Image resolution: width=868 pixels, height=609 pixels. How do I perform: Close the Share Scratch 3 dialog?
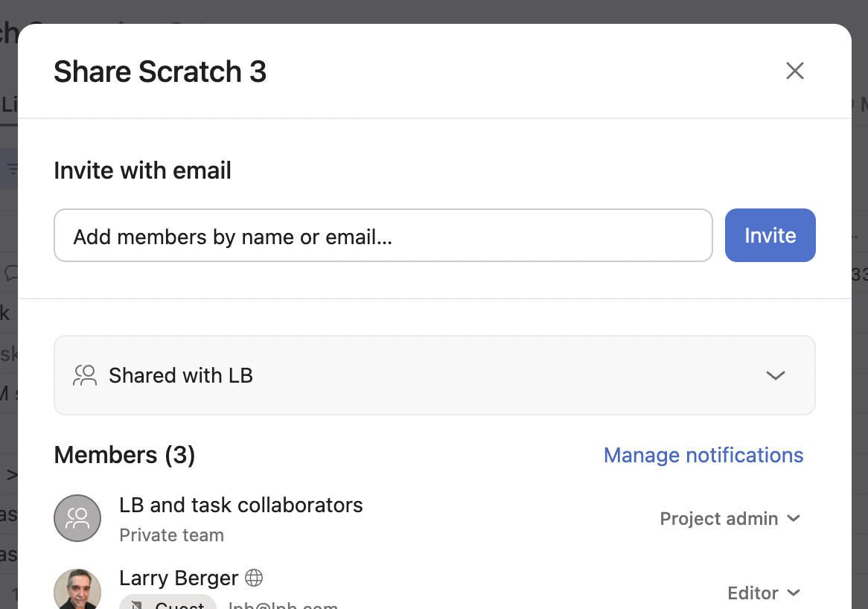[795, 71]
